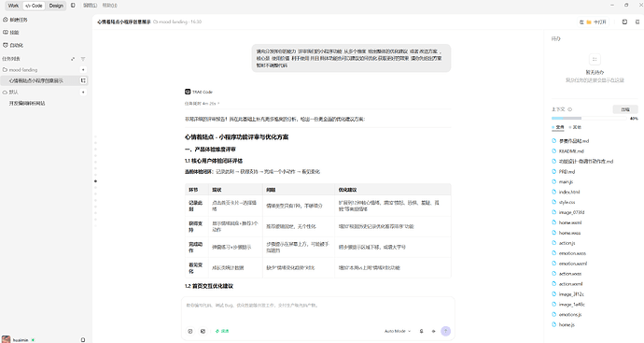Click the active dot in message navigator
This screenshot has width=644, height=343.
coord(96,181)
